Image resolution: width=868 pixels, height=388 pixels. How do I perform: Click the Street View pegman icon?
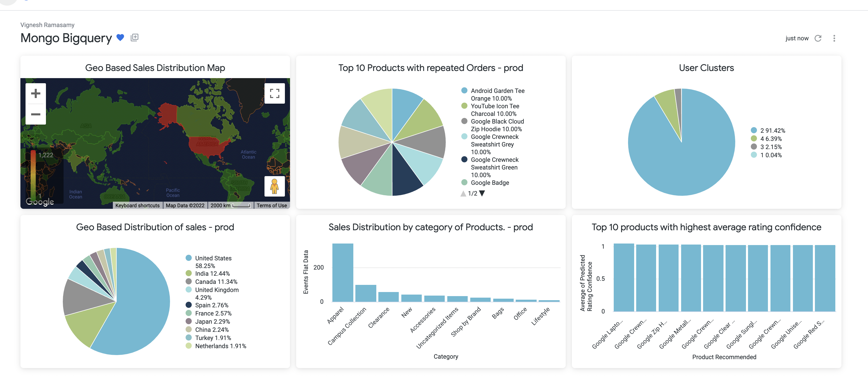[274, 186]
